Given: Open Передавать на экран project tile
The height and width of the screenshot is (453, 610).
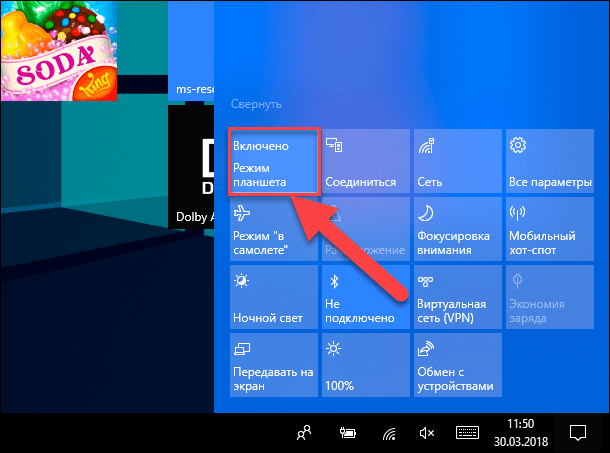Looking at the screenshot, I should [274, 365].
